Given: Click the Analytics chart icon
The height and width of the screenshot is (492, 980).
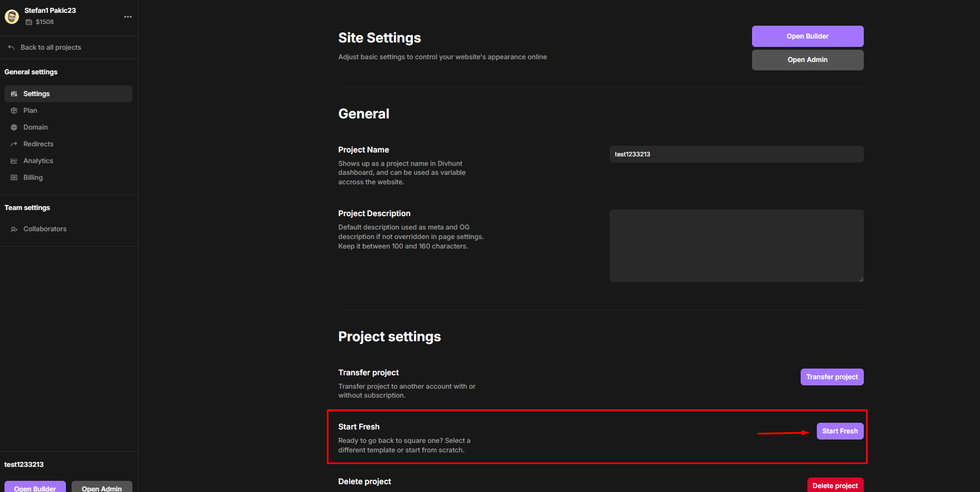Looking at the screenshot, I should click(14, 161).
